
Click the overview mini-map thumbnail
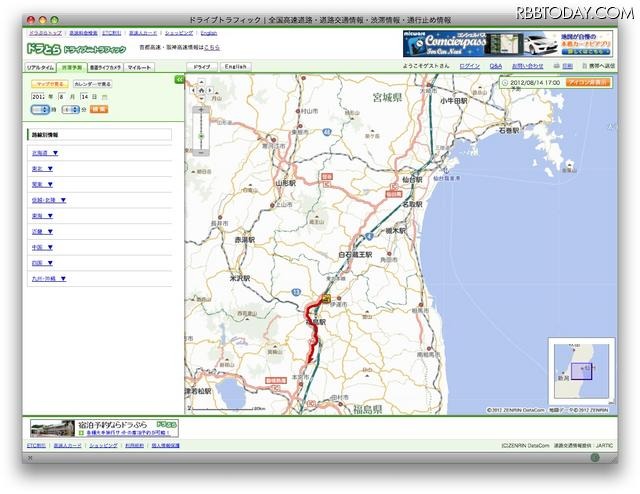click(x=580, y=371)
